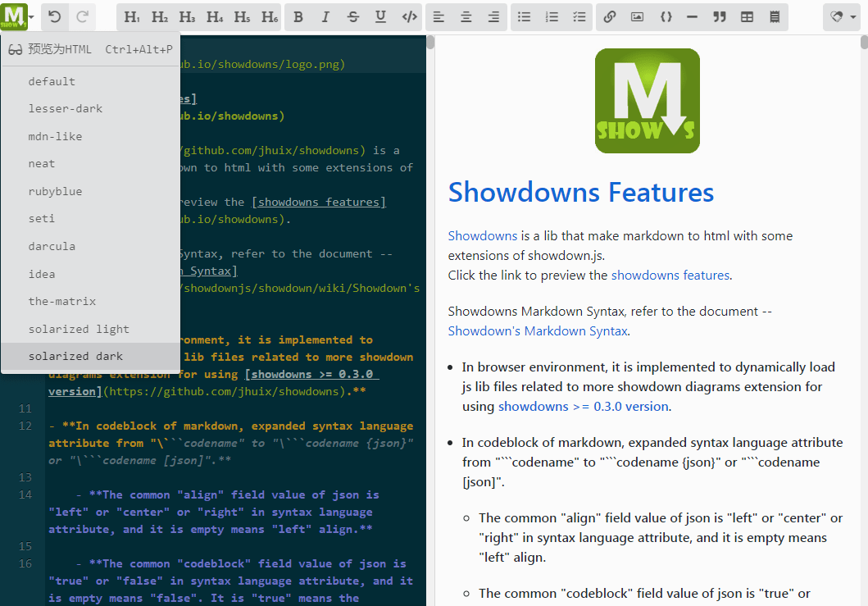
Task: Apply Heading 2 format
Action: 160,16
